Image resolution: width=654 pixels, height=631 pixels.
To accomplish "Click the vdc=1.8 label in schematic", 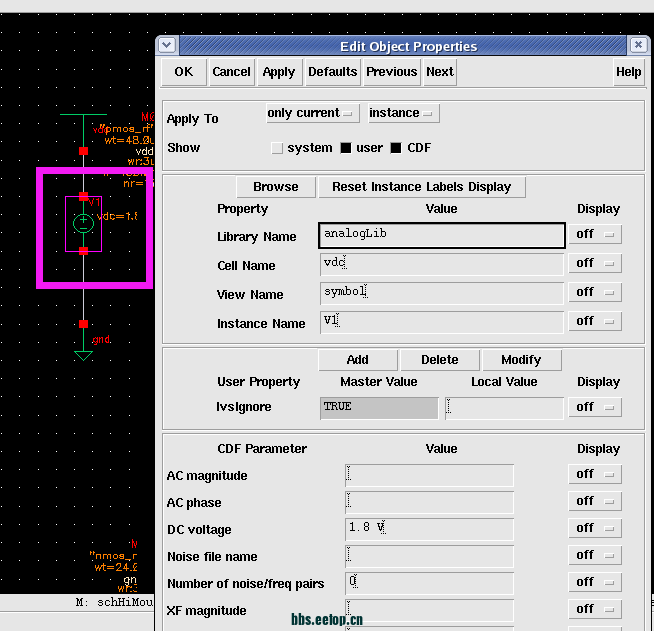I will (x=117, y=216).
